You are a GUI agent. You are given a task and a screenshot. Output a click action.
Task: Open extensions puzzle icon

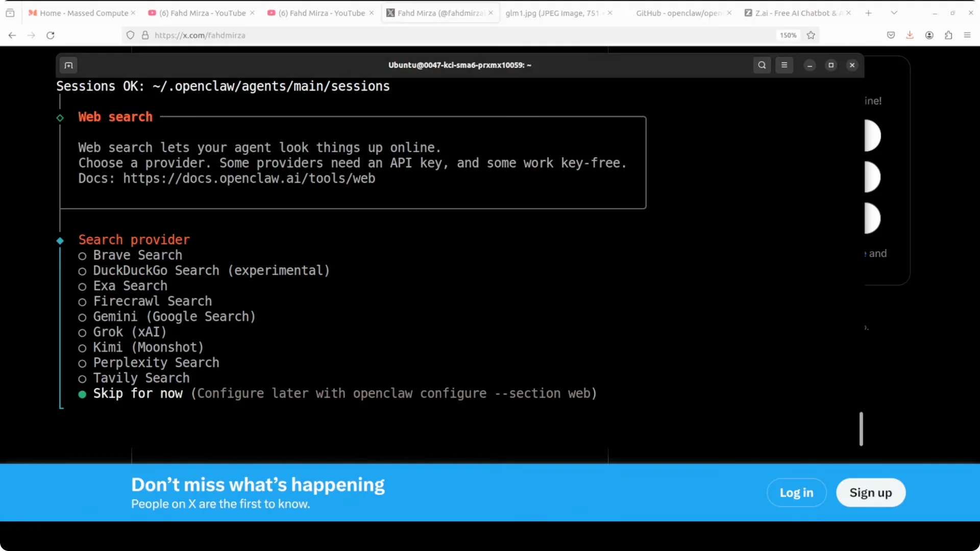tap(948, 35)
